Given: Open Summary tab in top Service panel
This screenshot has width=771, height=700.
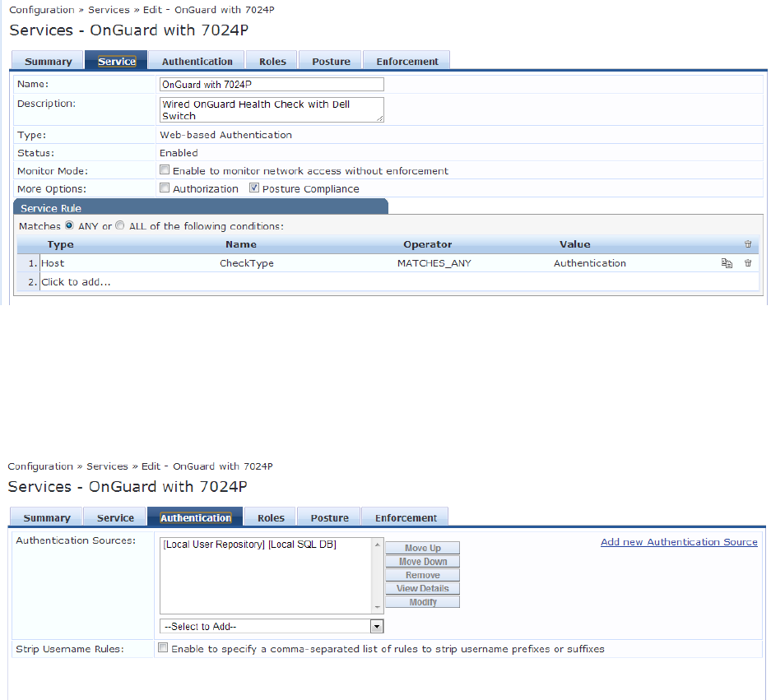Looking at the screenshot, I should (x=49, y=61).
